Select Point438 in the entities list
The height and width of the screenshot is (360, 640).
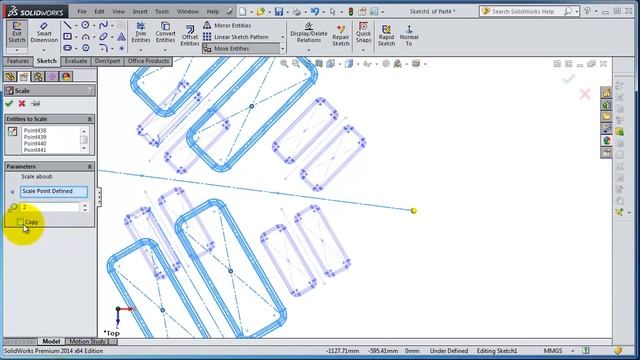click(35, 131)
